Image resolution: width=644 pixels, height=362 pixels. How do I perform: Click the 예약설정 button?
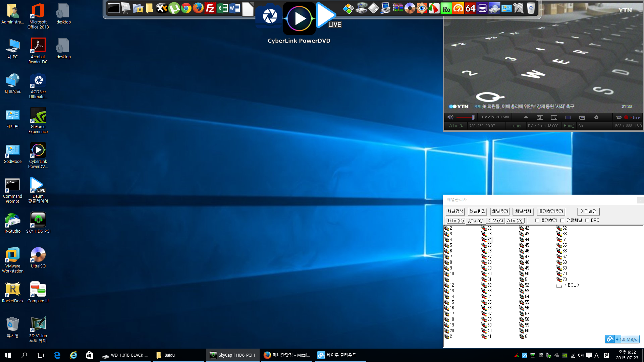(x=588, y=212)
